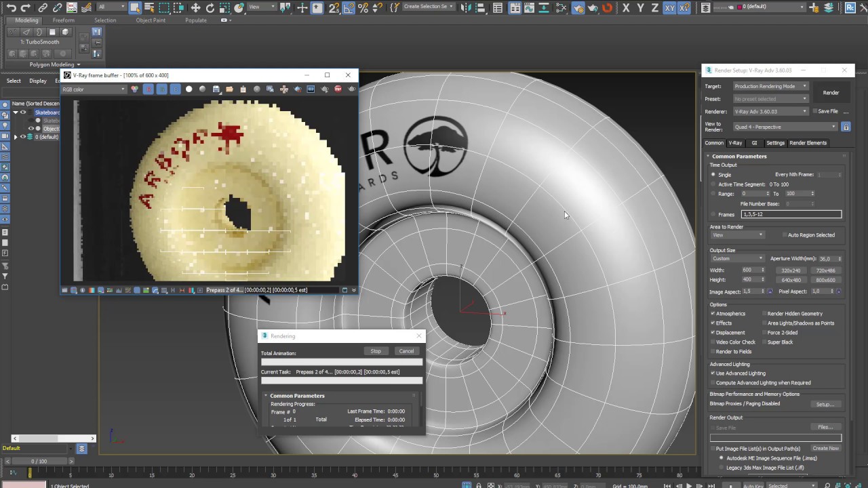Lock the view to render
This screenshot has height=488, width=868.
pyautogui.click(x=846, y=127)
